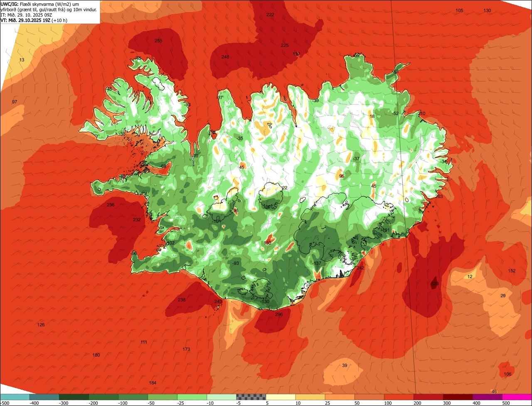The width and height of the screenshot is (532, 406).
Task: Select the flux value 225
Action: [x=285, y=46]
